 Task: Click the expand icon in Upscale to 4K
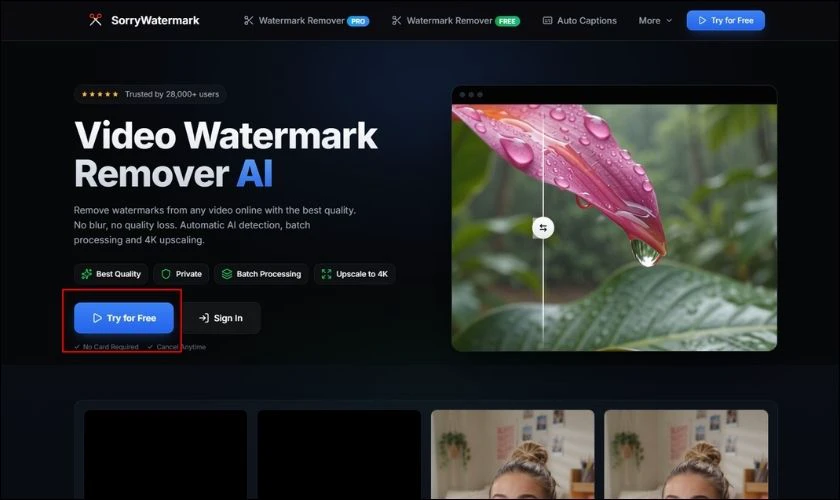326,274
